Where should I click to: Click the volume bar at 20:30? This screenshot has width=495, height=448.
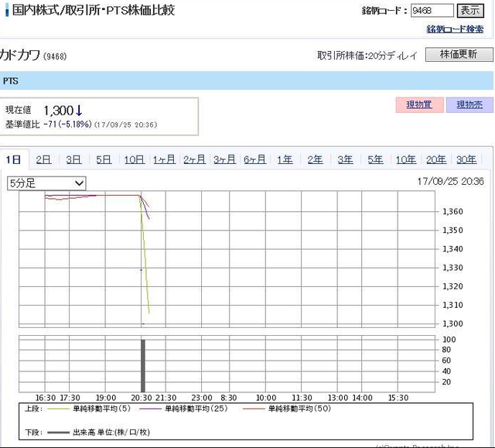tap(143, 366)
